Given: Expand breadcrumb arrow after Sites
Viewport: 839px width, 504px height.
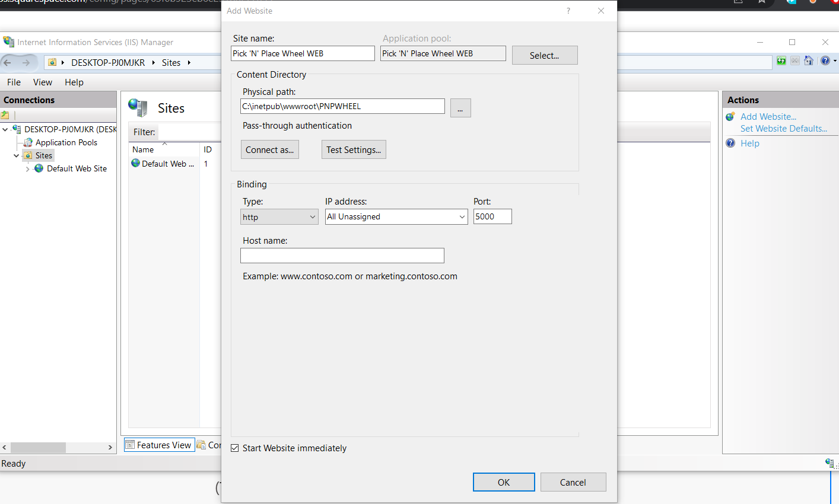Looking at the screenshot, I should (189, 62).
